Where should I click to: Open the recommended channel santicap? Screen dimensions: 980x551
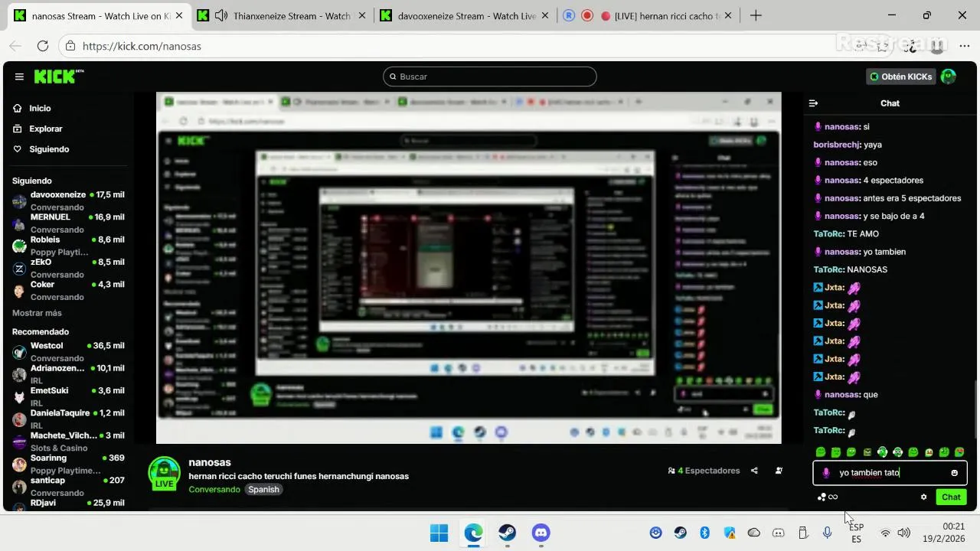click(x=67, y=486)
